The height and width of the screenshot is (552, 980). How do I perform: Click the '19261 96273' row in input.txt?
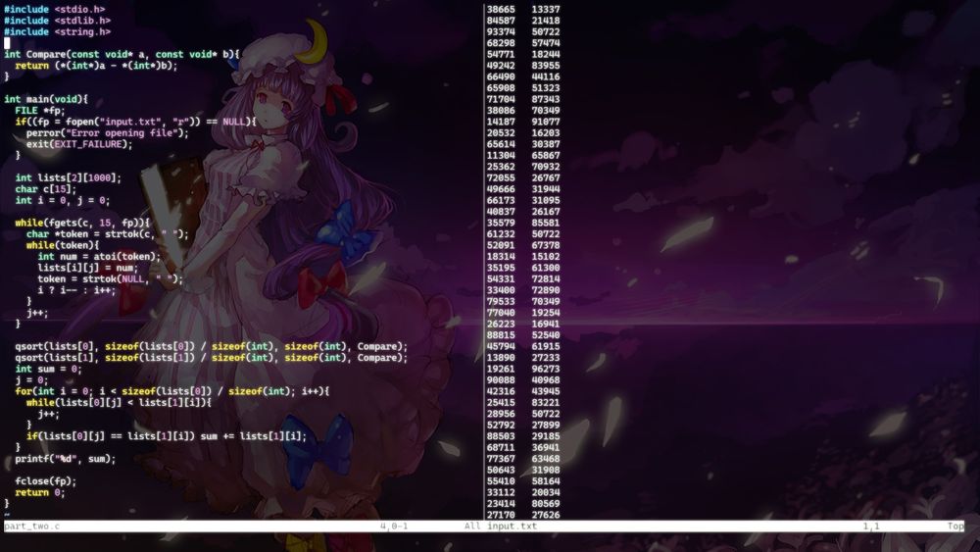coord(523,370)
